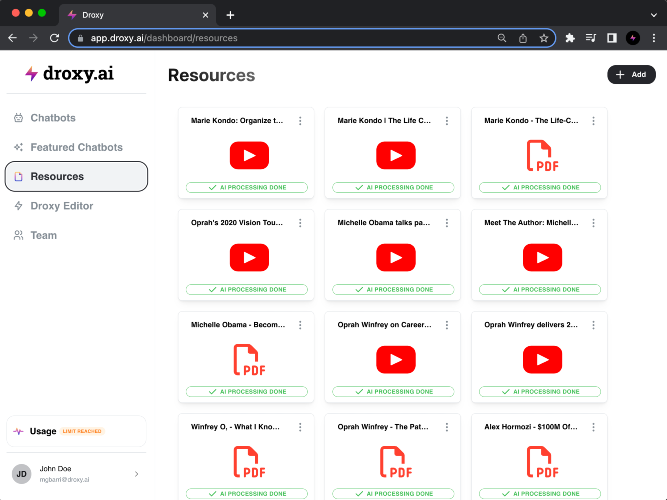
Task: Click the share icon in address bar
Action: 523,38
